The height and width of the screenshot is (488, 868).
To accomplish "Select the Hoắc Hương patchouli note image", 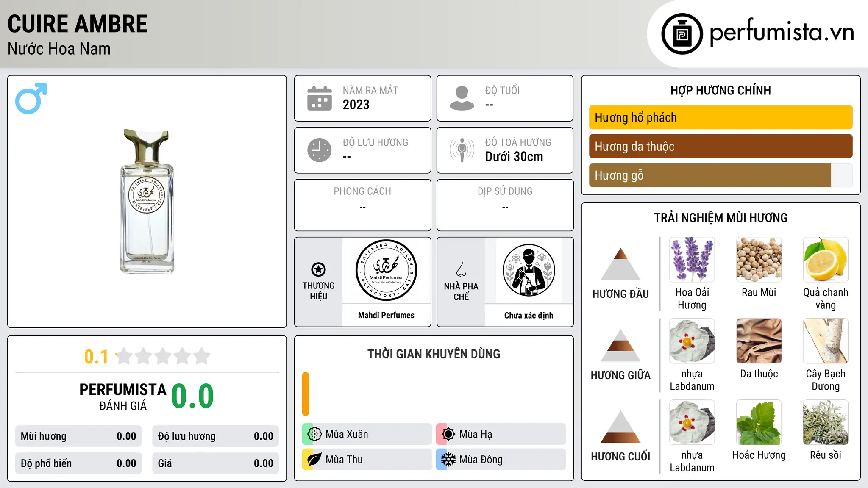I will (759, 422).
